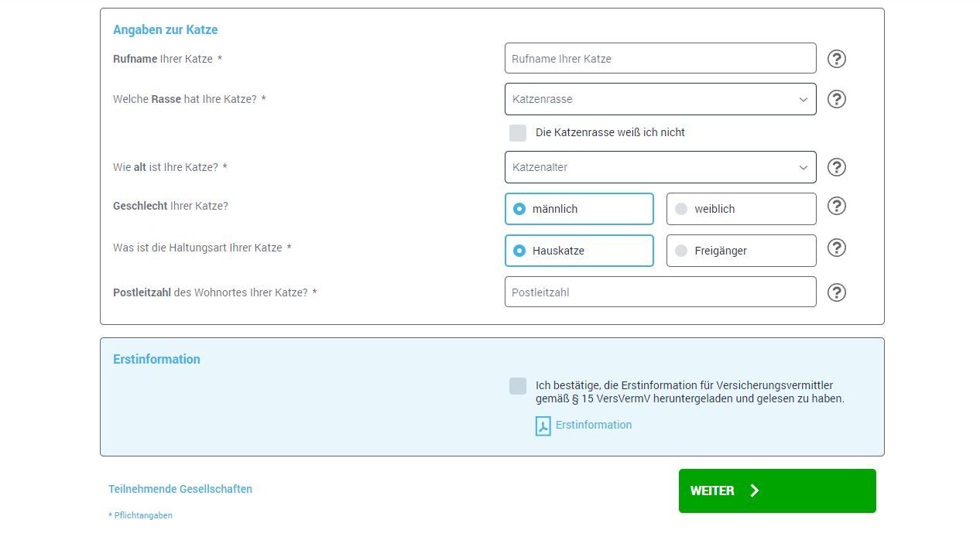Screen dimensions: 980x547
Task: Open help for Katzenalter question
Action: 836,167
